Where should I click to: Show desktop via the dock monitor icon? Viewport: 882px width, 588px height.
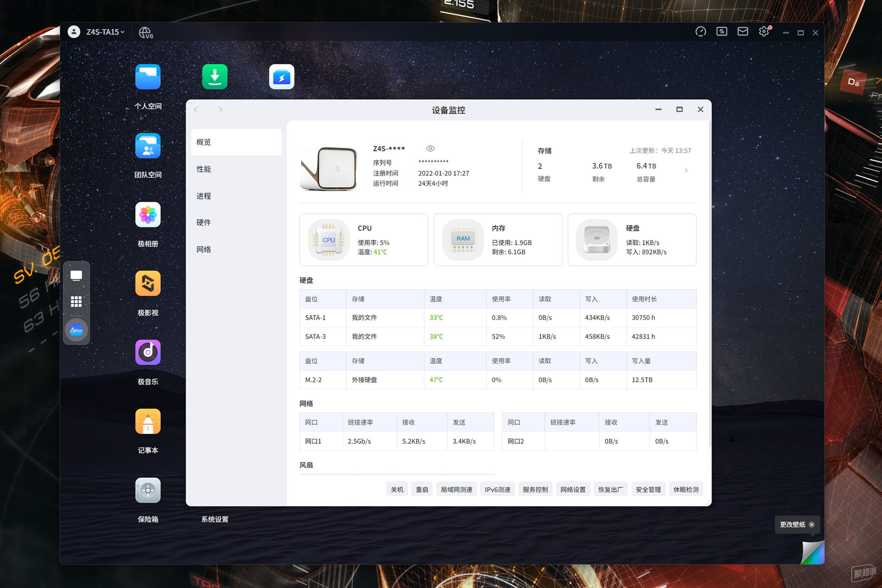click(x=76, y=276)
